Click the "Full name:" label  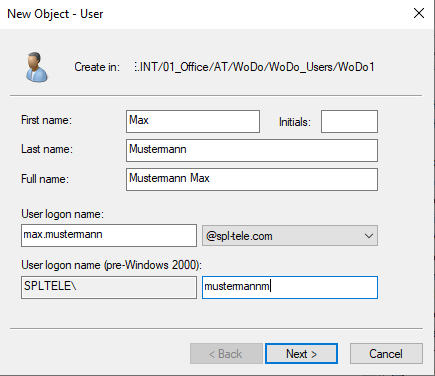coord(45,179)
